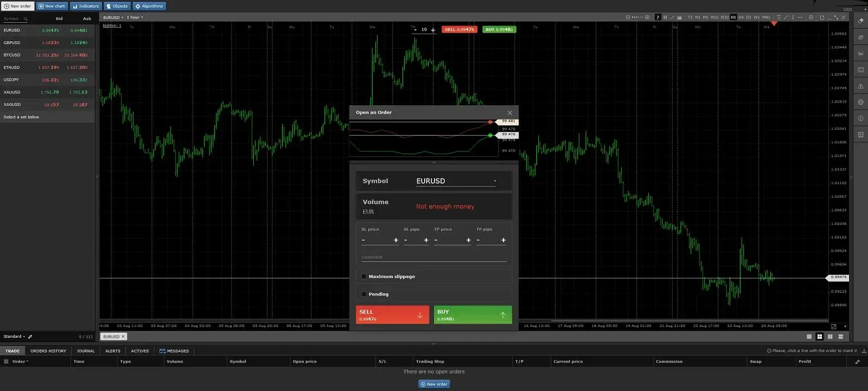
Task: Click quick SELL 0.99476 button above chart
Action: 459,29
